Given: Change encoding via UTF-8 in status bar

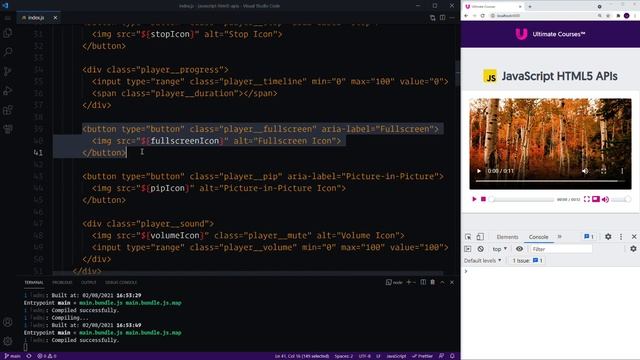Looking at the screenshot, I should point(364,356).
